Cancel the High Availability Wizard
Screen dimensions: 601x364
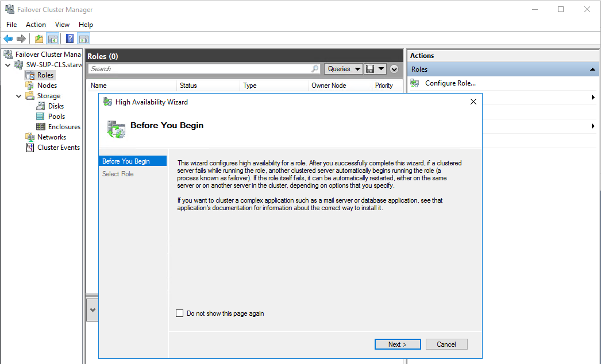click(x=446, y=344)
